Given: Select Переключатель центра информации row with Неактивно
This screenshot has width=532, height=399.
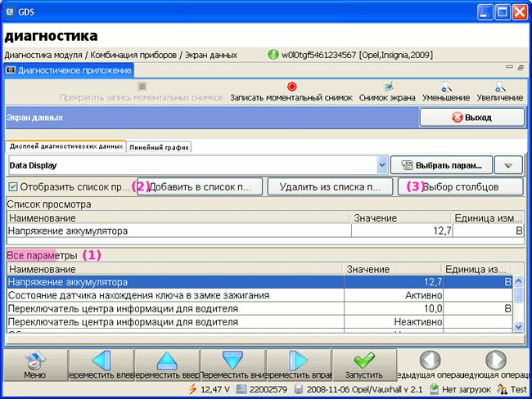Looking at the screenshot, I should point(259,321).
